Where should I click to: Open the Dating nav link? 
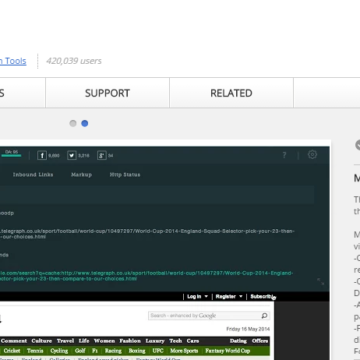click(238, 341)
